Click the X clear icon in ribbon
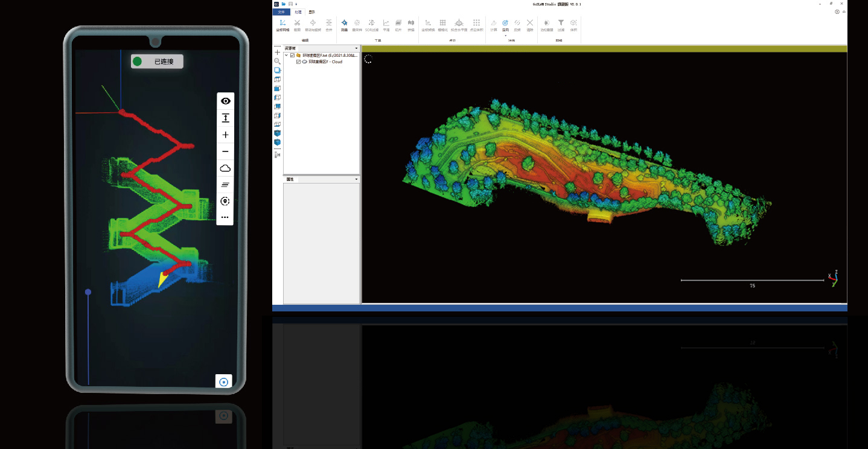This screenshot has height=449, width=868. tap(530, 23)
